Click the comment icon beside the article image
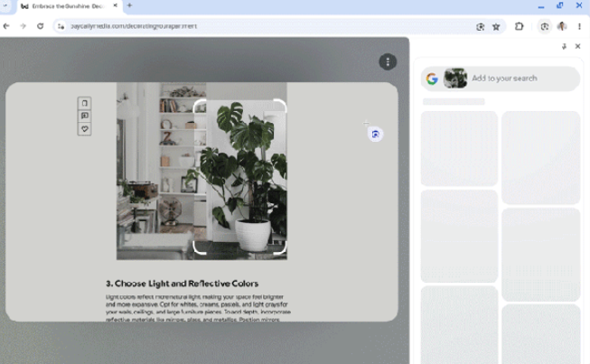Screen dimensions: 590x364 click(x=85, y=116)
